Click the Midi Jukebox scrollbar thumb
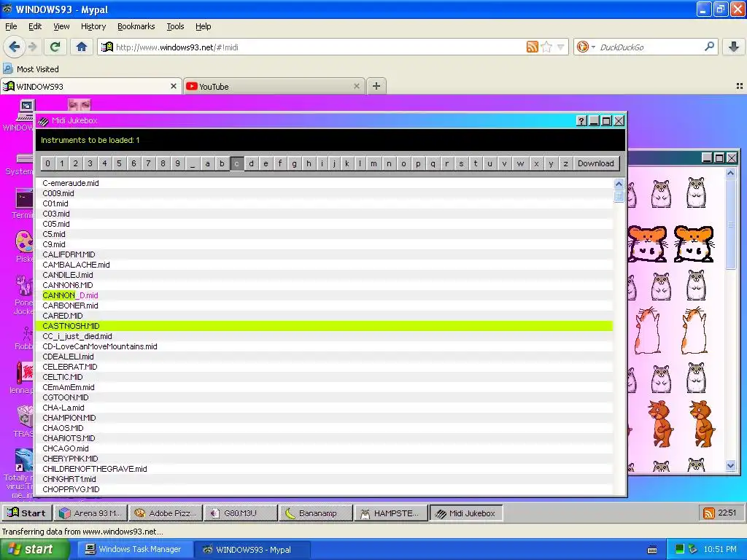 [619, 196]
